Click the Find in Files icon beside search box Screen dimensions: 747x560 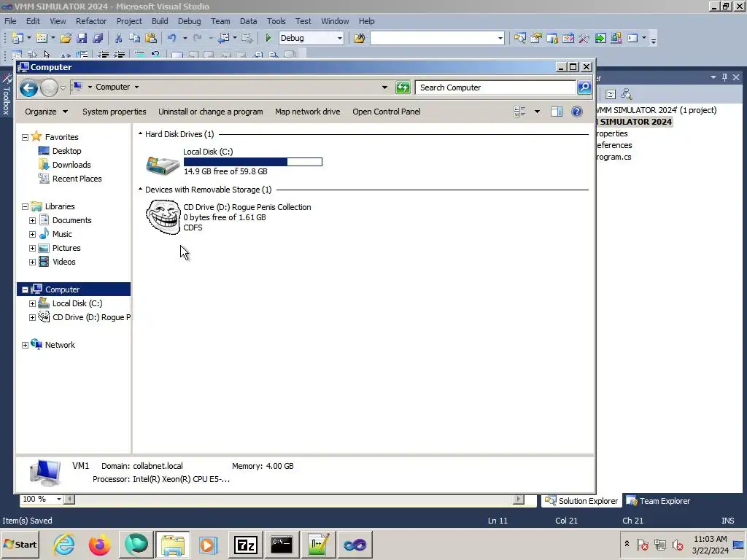pos(359,38)
